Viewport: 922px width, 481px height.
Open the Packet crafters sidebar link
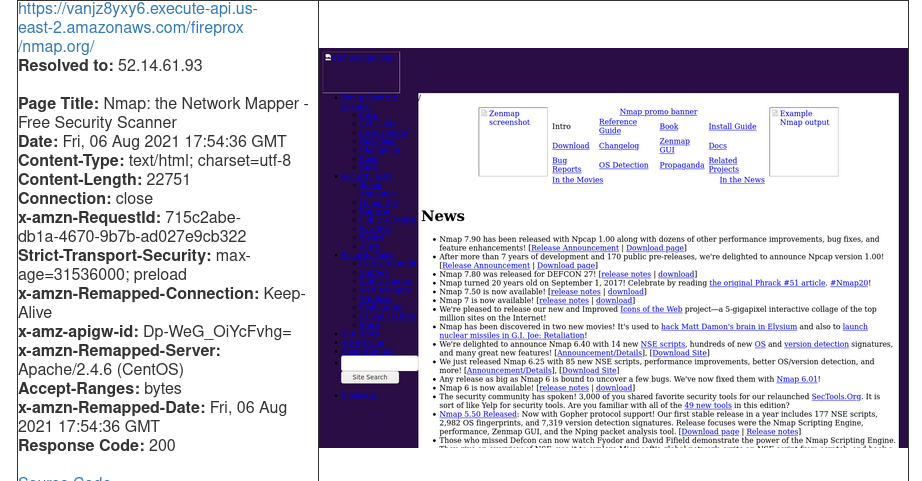387,316
